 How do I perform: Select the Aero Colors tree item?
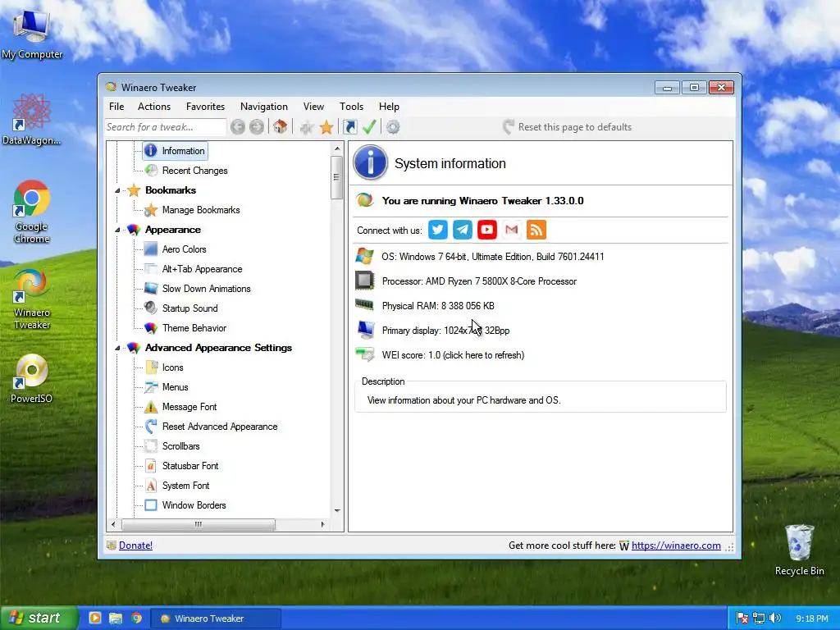[184, 249]
